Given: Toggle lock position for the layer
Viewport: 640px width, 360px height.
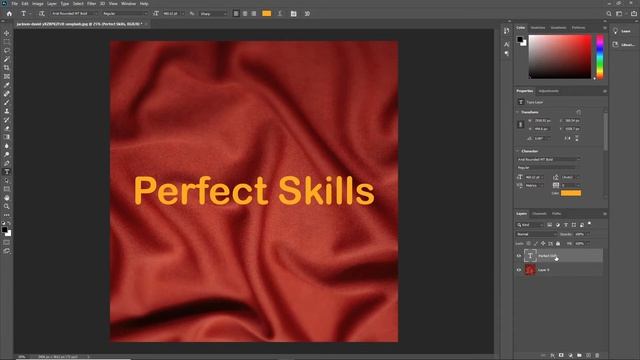Looking at the screenshot, I should [x=543, y=244].
